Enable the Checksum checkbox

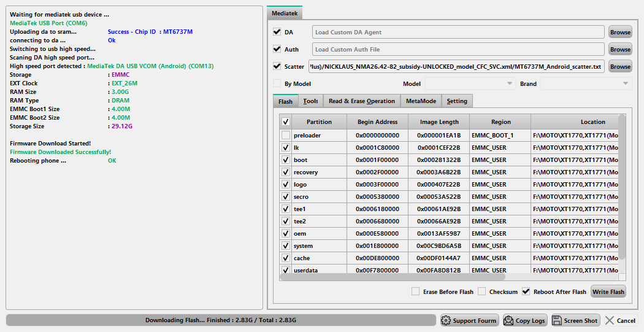pos(481,291)
